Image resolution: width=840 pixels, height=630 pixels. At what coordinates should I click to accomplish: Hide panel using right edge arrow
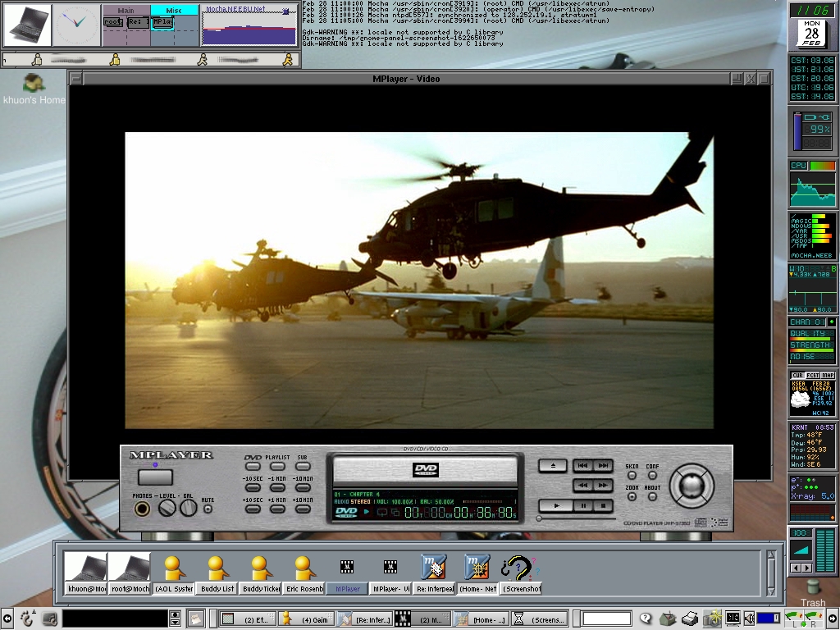833,619
